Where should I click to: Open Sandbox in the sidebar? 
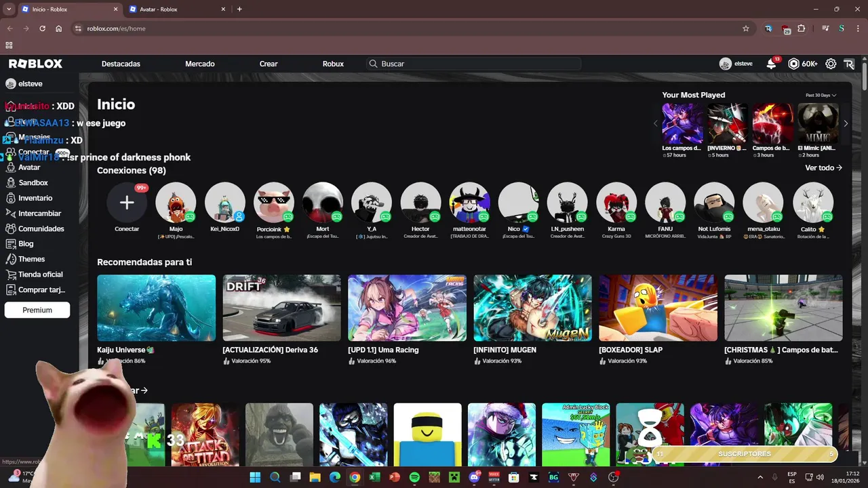[33, 182]
